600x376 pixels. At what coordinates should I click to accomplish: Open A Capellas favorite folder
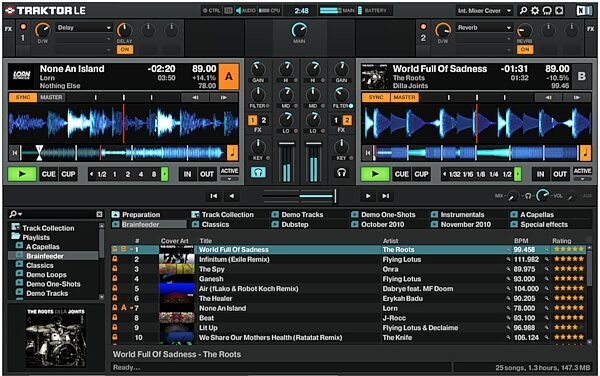(532, 215)
